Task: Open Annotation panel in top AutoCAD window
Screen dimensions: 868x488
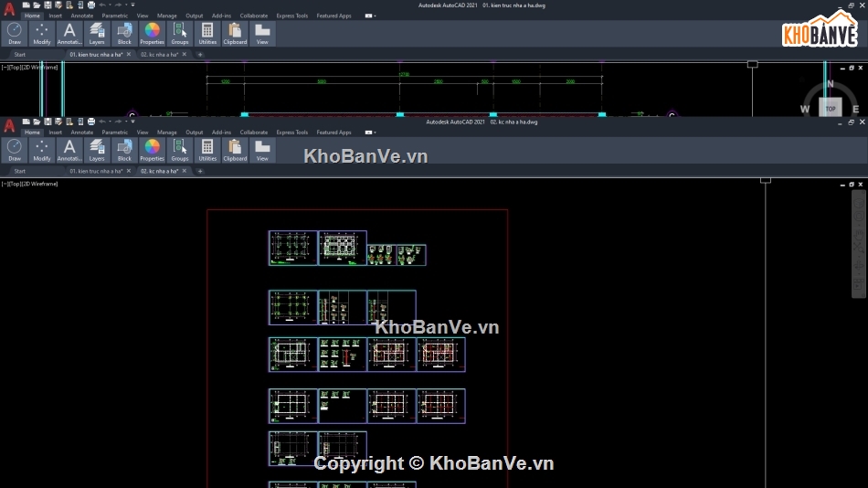Action: pyautogui.click(x=69, y=34)
